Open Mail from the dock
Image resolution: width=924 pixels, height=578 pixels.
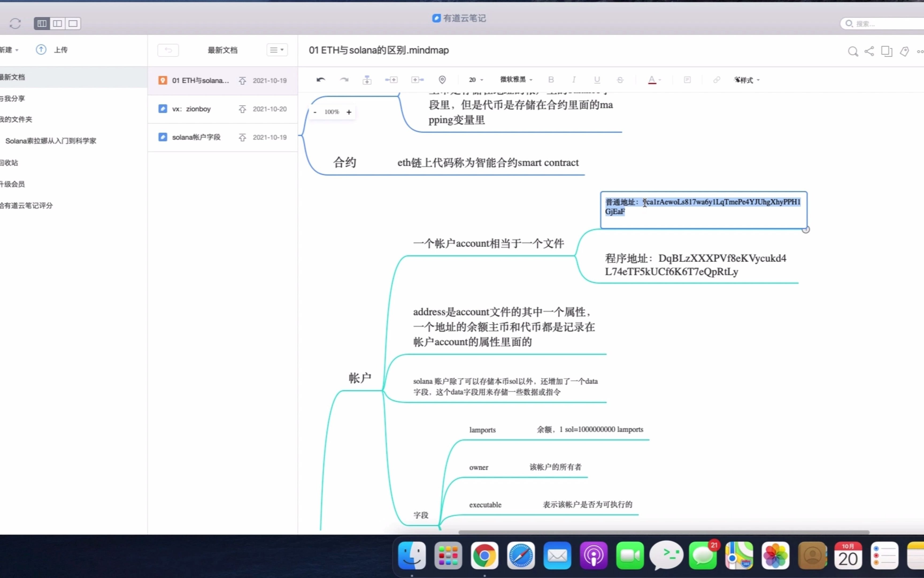pyautogui.click(x=557, y=556)
